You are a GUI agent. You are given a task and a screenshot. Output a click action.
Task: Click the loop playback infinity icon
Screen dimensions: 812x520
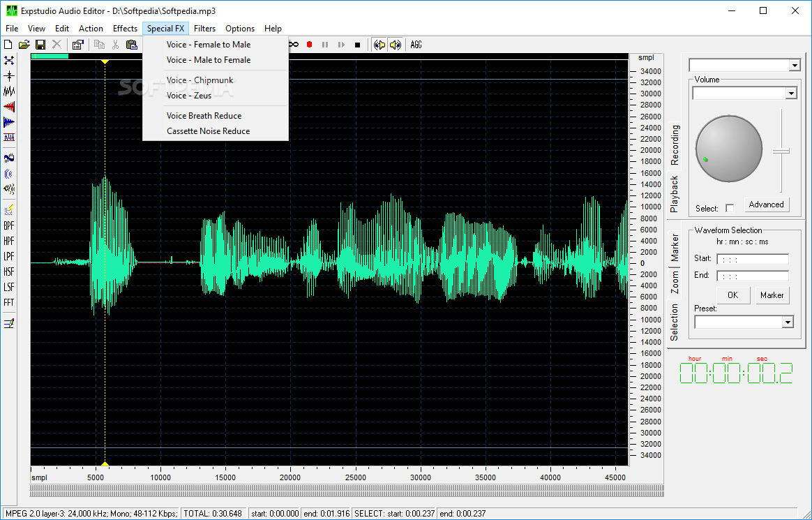coord(294,45)
